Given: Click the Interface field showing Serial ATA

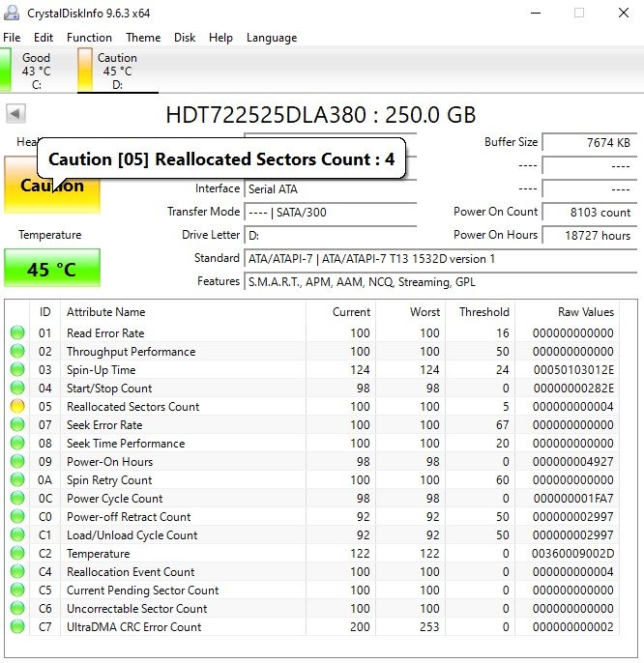Looking at the screenshot, I should pos(331,189).
